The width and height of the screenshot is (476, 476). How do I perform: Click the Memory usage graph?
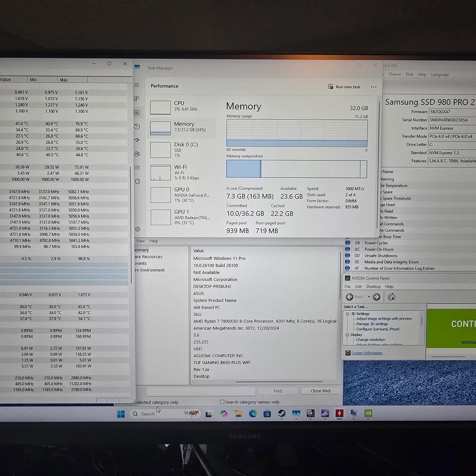(x=297, y=133)
